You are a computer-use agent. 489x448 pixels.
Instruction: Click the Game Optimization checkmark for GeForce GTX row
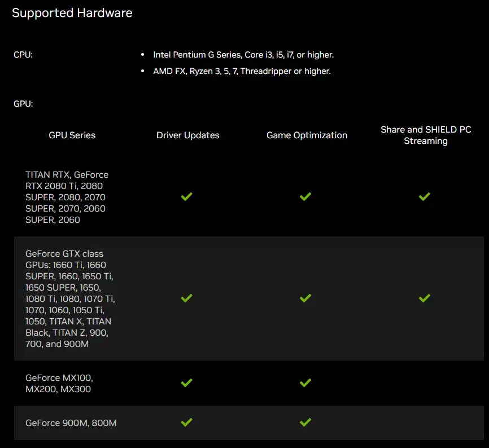point(305,298)
